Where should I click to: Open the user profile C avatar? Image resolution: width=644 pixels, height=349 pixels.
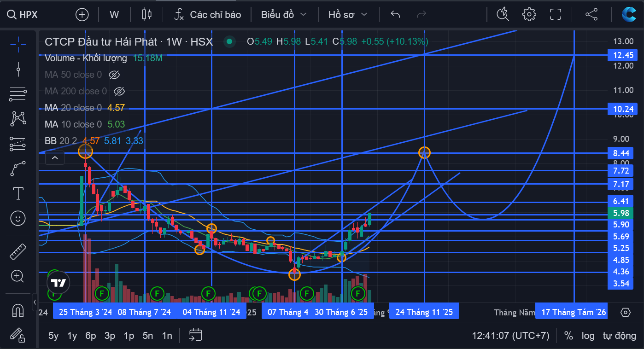tap(628, 14)
